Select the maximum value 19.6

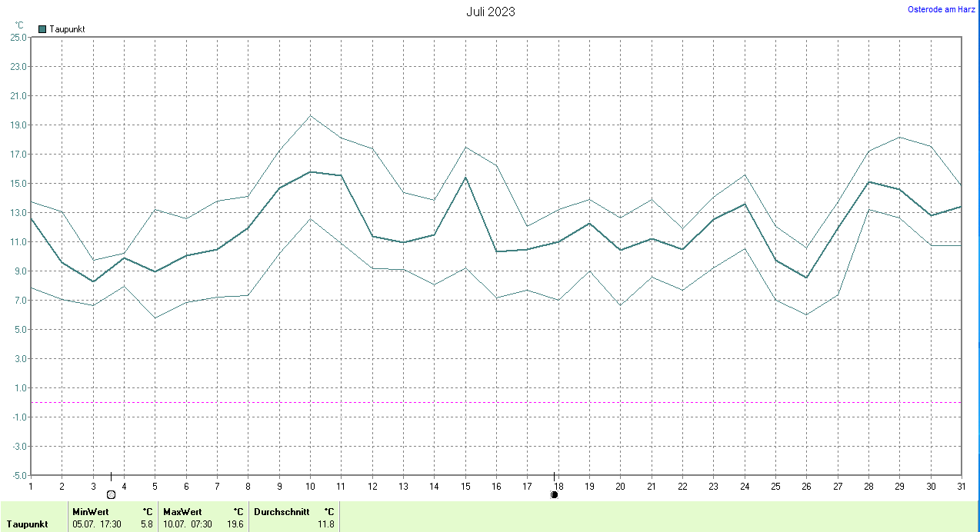235,524
